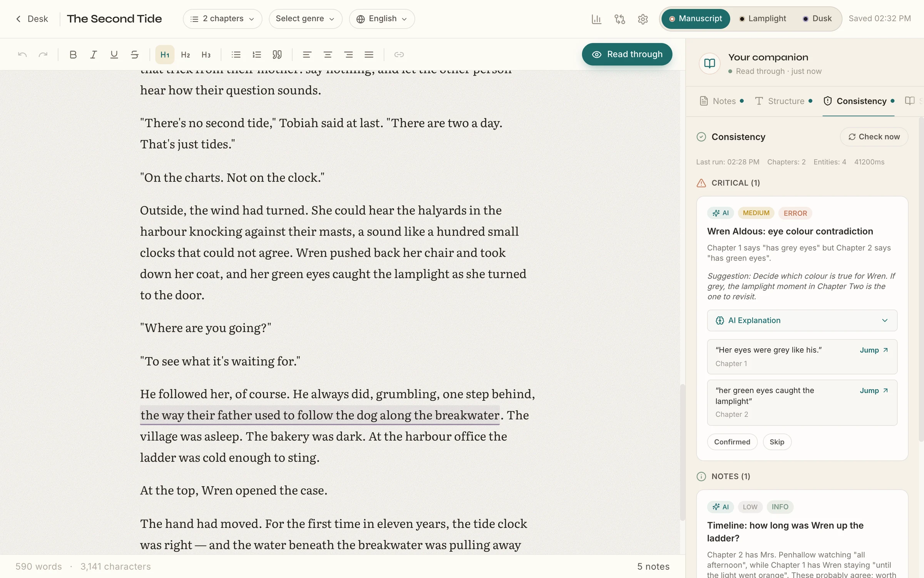Switch to Manuscript theme
This screenshot has height=578, width=924.
(x=695, y=19)
